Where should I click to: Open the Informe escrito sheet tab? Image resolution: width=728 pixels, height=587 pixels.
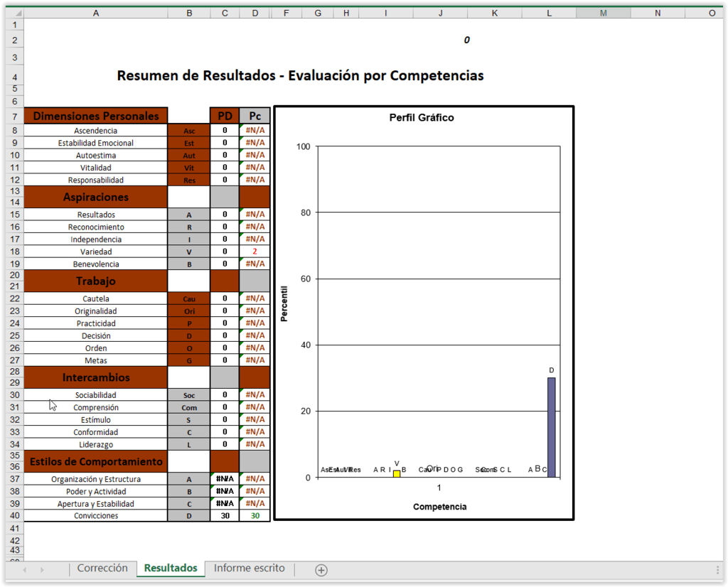[x=249, y=569]
